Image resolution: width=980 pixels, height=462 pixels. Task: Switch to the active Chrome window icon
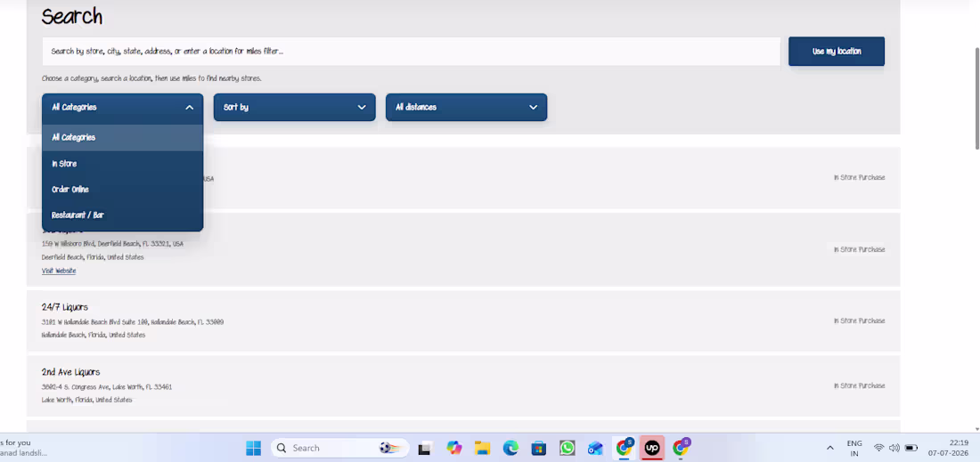pyautogui.click(x=624, y=448)
